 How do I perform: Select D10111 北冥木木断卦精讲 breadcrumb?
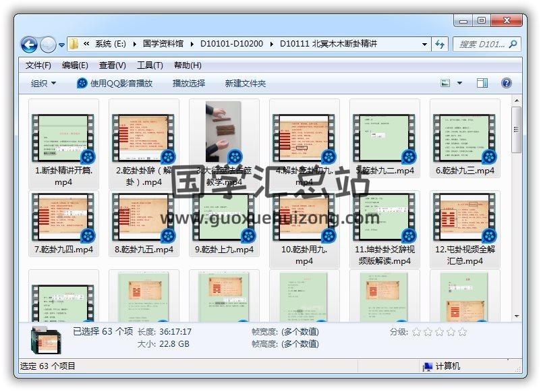click(329, 44)
